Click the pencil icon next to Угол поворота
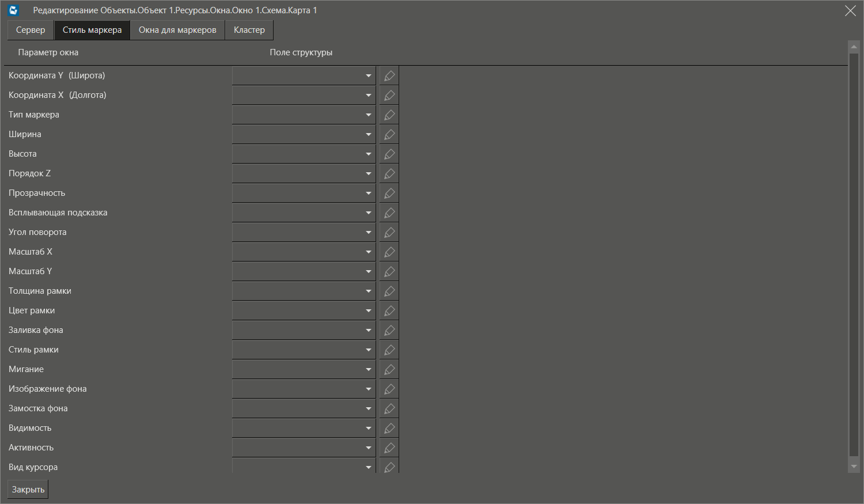The image size is (864, 504). [389, 233]
